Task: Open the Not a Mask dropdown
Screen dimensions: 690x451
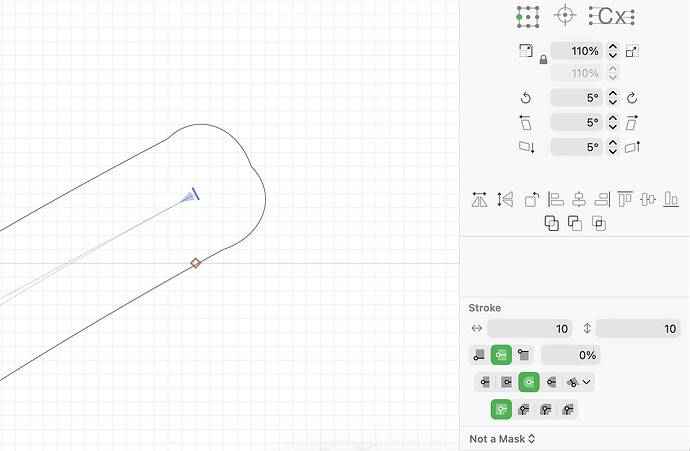Action: (x=502, y=439)
